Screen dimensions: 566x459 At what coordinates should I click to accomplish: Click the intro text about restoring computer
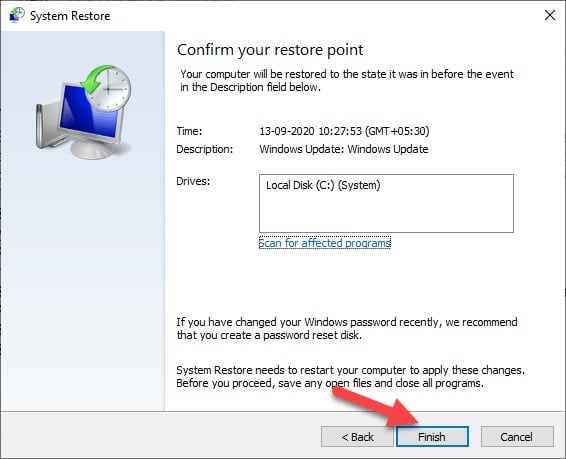click(x=347, y=80)
